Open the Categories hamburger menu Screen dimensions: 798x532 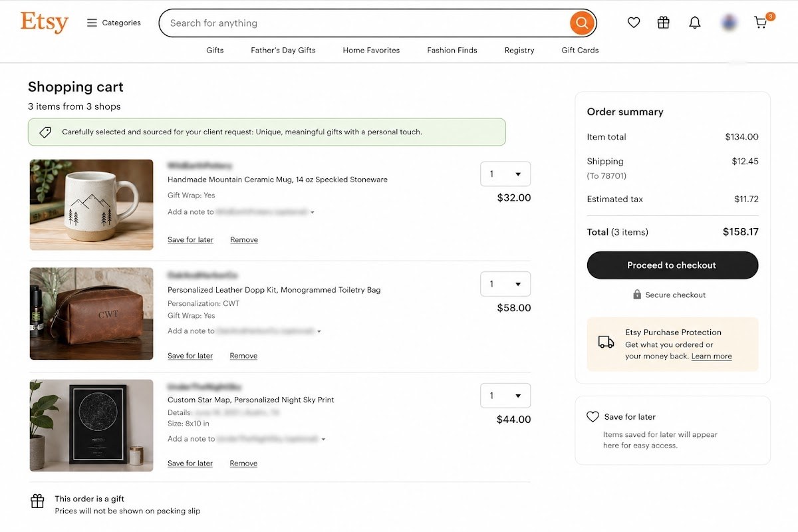[x=114, y=23]
